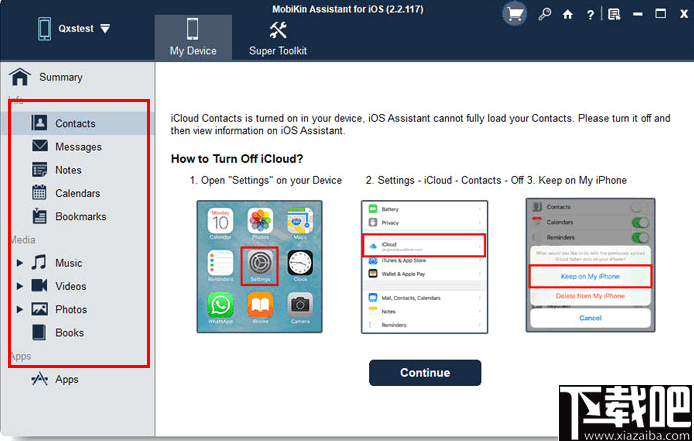Click the phone device icon beside Qxstest

click(x=44, y=29)
